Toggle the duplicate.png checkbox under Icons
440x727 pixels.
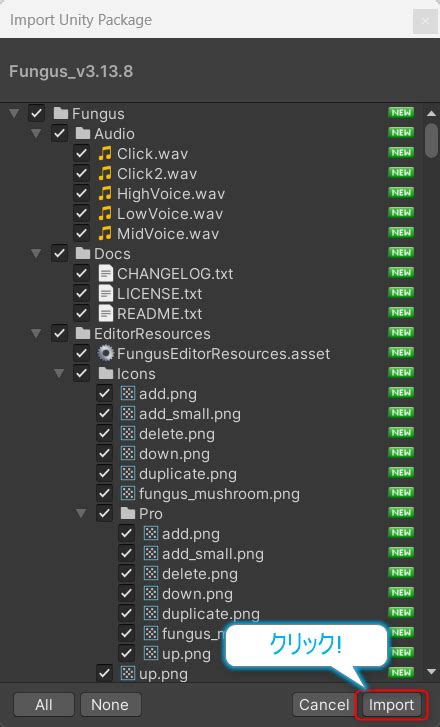click(x=104, y=473)
